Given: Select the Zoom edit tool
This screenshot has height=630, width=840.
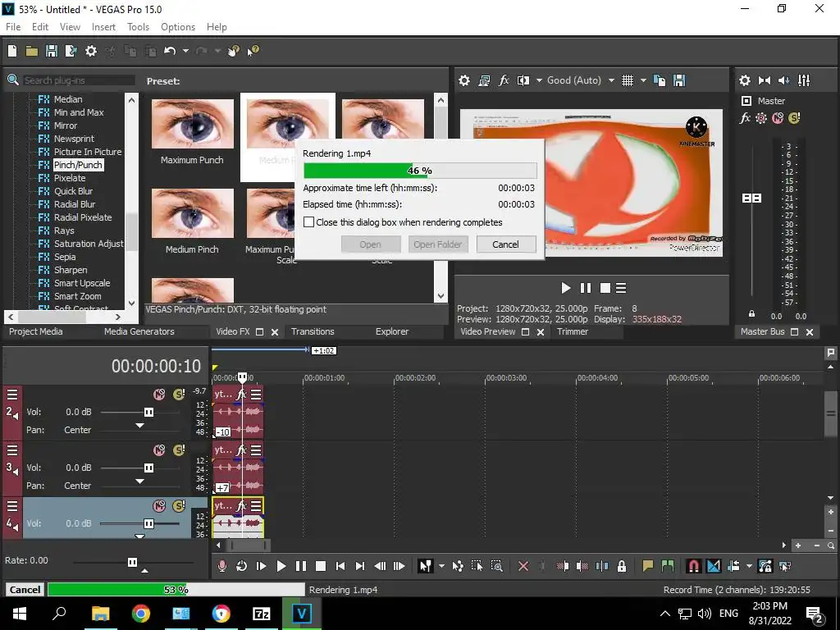Looking at the screenshot, I should [x=496, y=566].
